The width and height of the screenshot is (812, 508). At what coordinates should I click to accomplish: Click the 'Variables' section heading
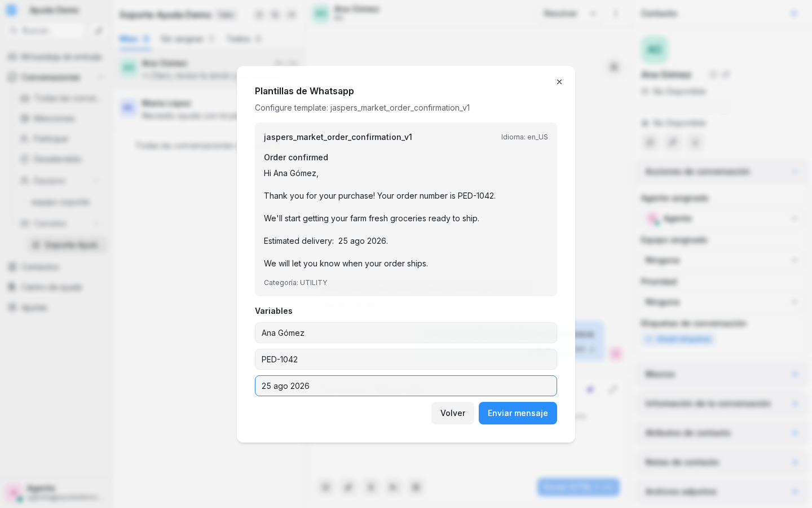click(x=273, y=311)
